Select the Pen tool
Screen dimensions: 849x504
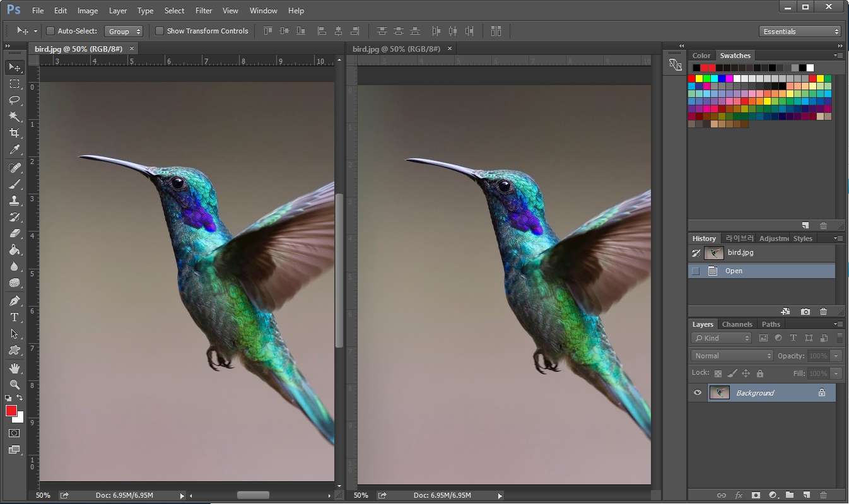(15, 301)
